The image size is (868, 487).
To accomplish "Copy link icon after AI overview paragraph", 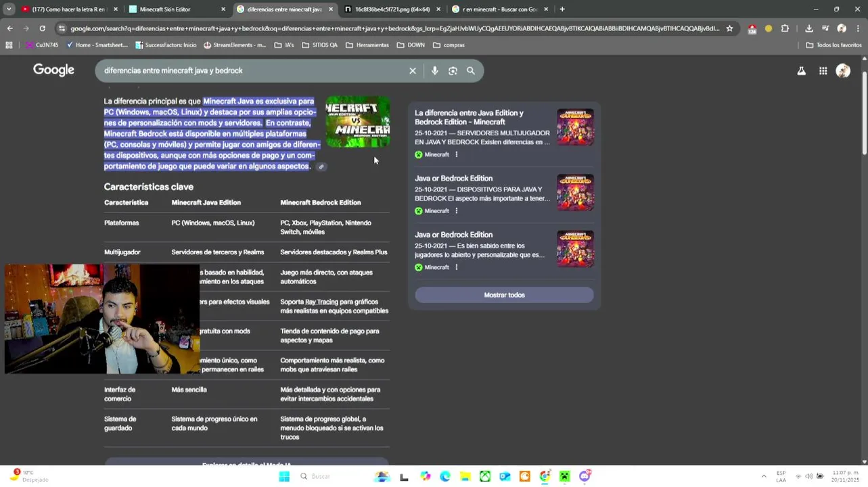I will (321, 166).
